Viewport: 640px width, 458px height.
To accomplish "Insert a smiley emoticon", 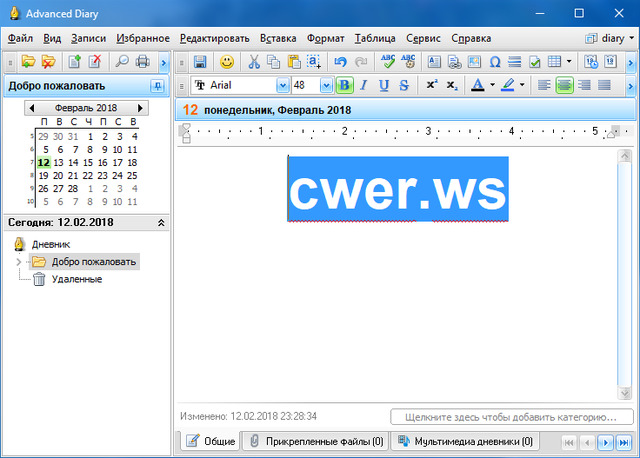I will (227, 62).
